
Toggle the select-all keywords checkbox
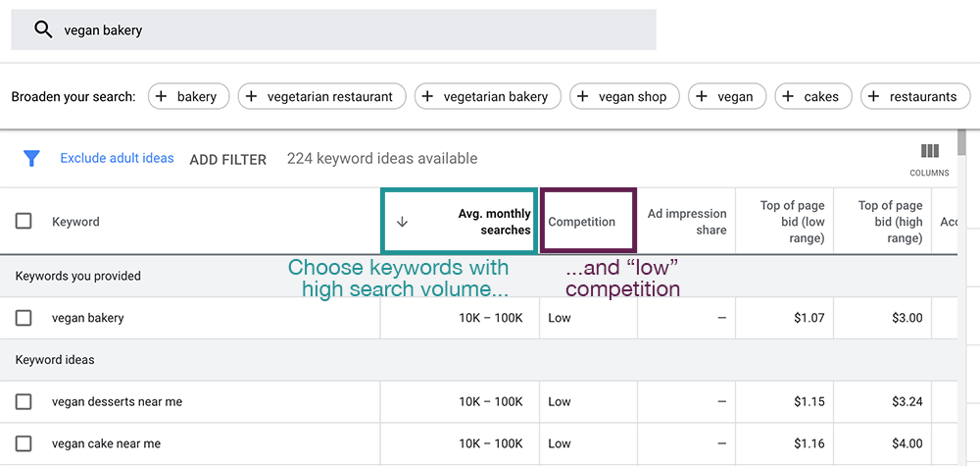click(x=24, y=222)
